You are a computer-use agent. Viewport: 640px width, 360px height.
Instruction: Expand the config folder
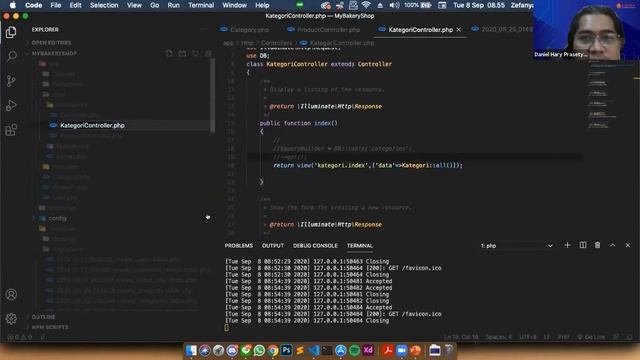pos(57,218)
